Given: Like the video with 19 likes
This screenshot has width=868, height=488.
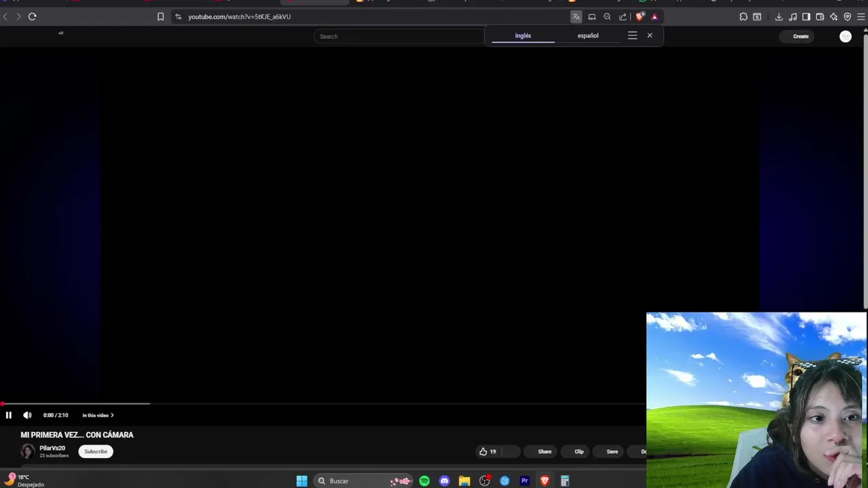Looking at the screenshot, I should point(488,451).
